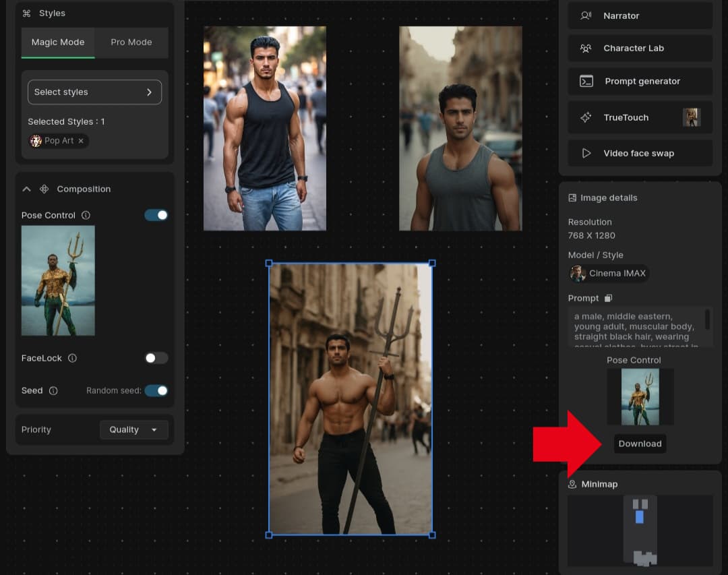Click the bottom-right selection handle

tap(432, 535)
